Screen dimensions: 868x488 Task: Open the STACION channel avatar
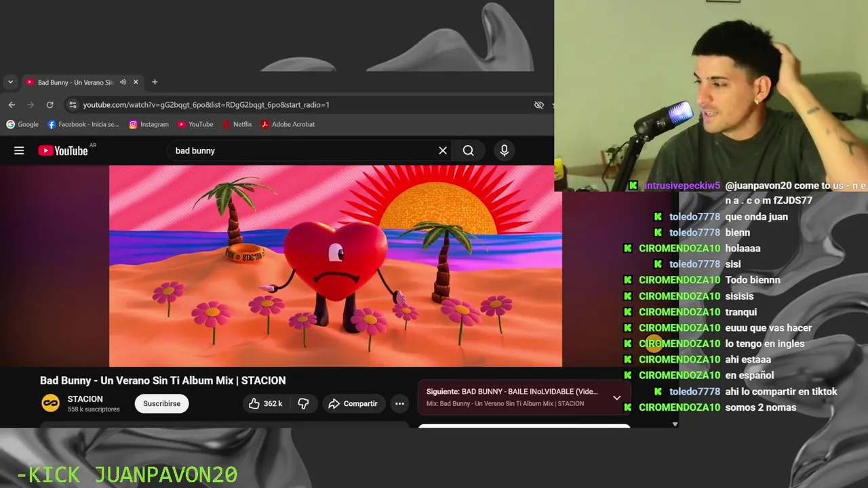tap(51, 403)
